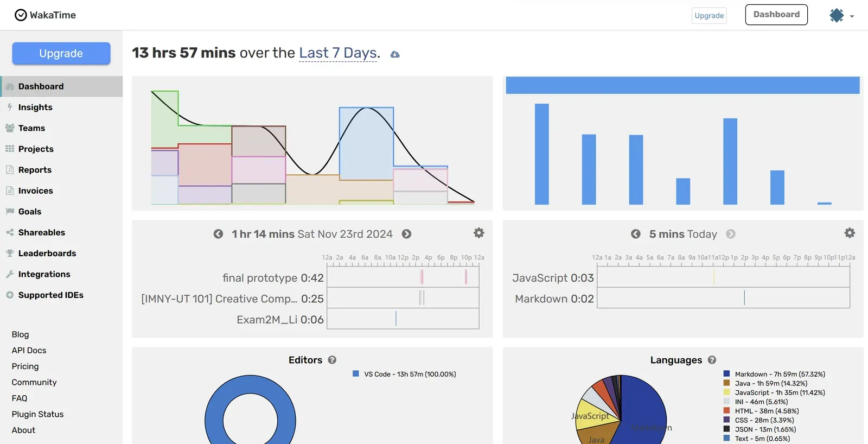The height and width of the screenshot is (444, 868).
Task: Click the Community link
Action: pyautogui.click(x=34, y=382)
